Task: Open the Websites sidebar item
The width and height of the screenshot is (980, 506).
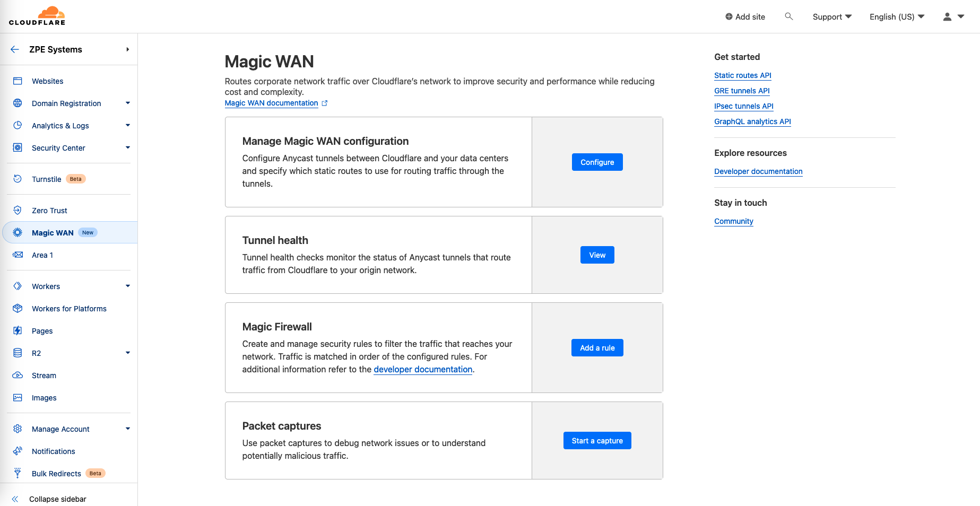Action: click(x=48, y=81)
